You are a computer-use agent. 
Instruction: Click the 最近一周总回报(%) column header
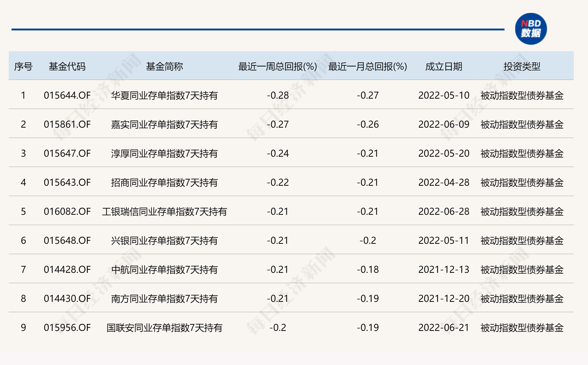278,66
